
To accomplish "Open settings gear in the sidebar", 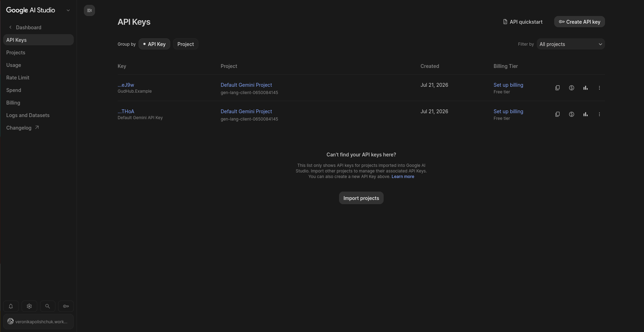I will pos(29,306).
